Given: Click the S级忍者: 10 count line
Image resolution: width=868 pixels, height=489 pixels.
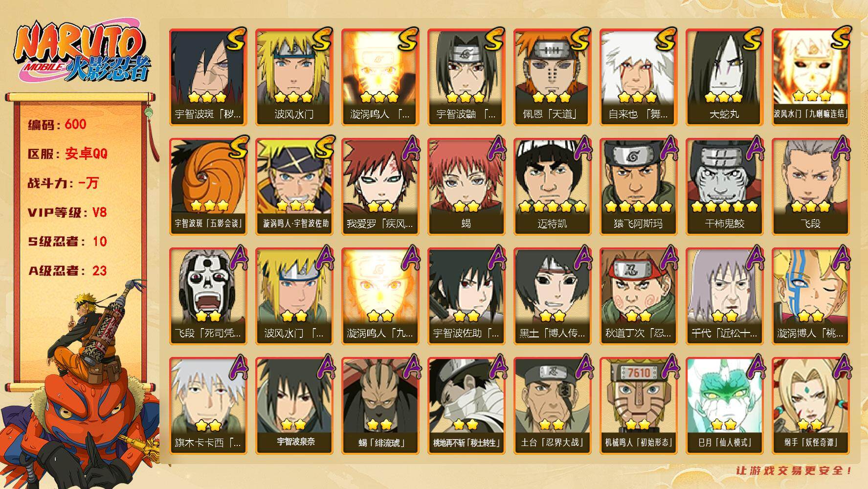Looking at the screenshot, I should click(x=67, y=242).
